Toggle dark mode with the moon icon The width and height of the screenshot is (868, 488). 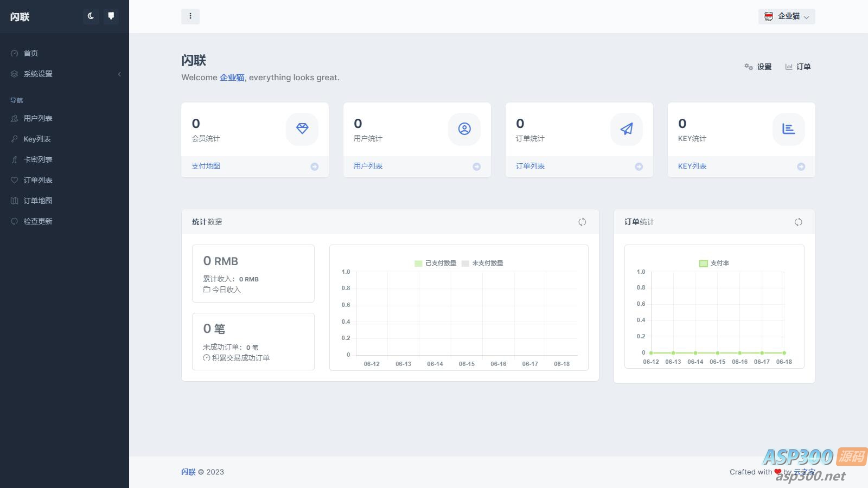(91, 16)
